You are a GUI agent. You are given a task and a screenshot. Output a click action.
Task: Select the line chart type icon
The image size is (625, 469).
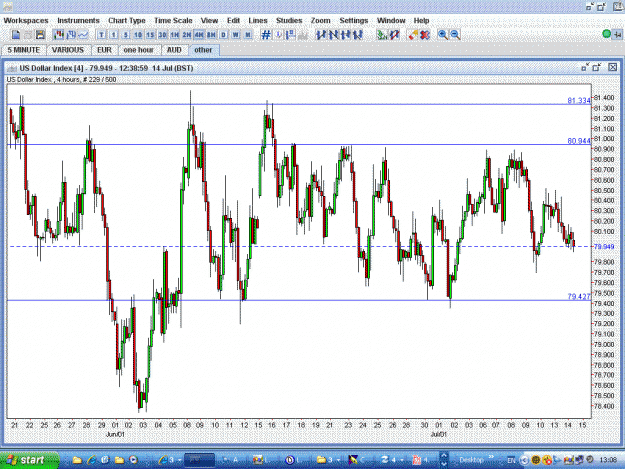pyautogui.click(x=83, y=35)
